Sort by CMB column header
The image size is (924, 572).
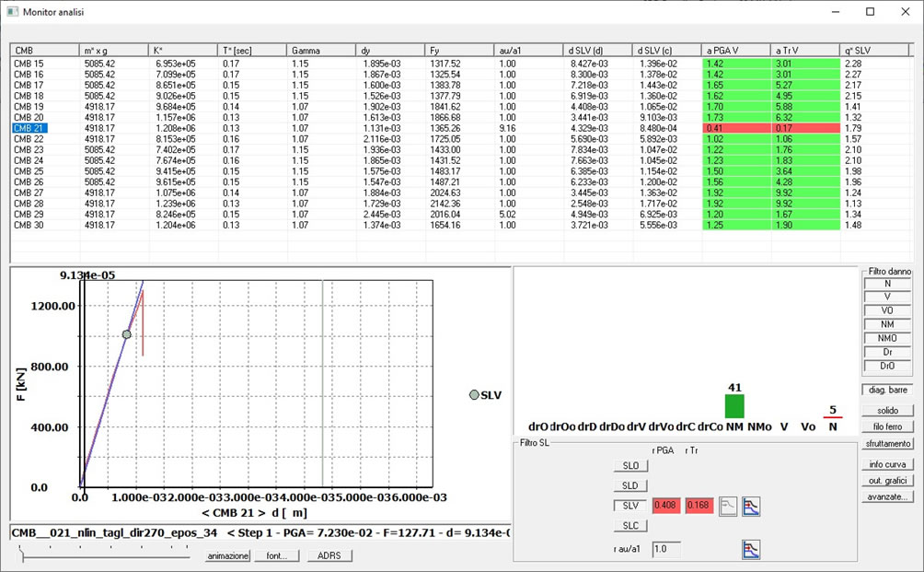[x=45, y=51]
